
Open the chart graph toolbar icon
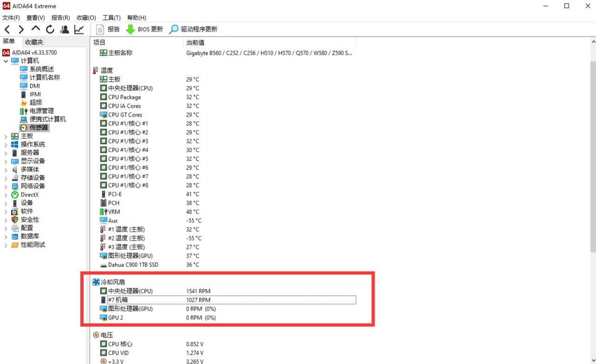(79, 29)
